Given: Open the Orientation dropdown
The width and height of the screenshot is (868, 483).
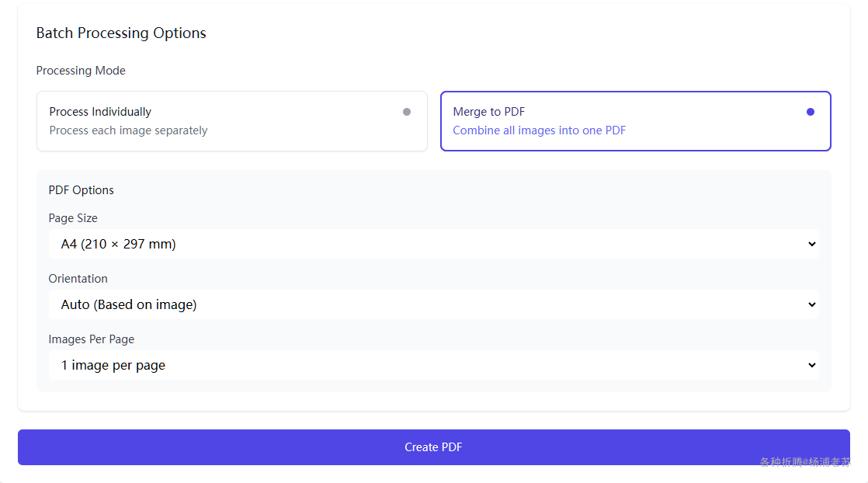Looking at the screenshot, I should click(x=432, y=304).
